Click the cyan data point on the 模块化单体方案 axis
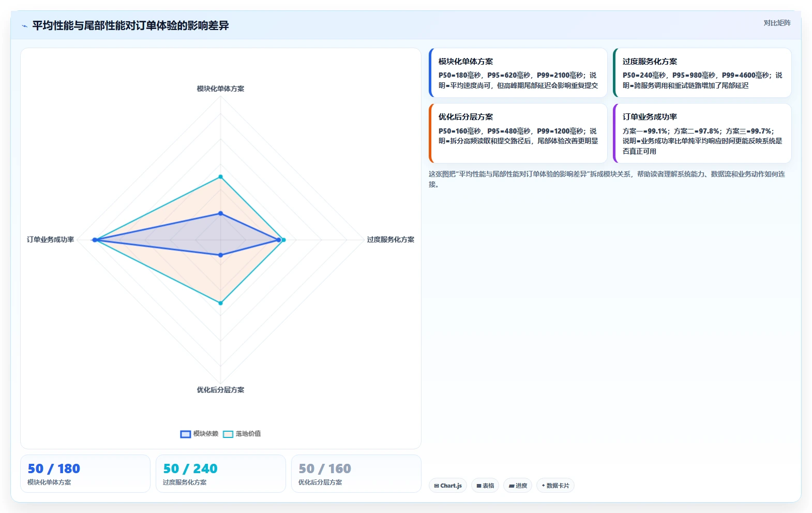Image resolution: width=812 pixels, height=513 pixels. (220, 177)
